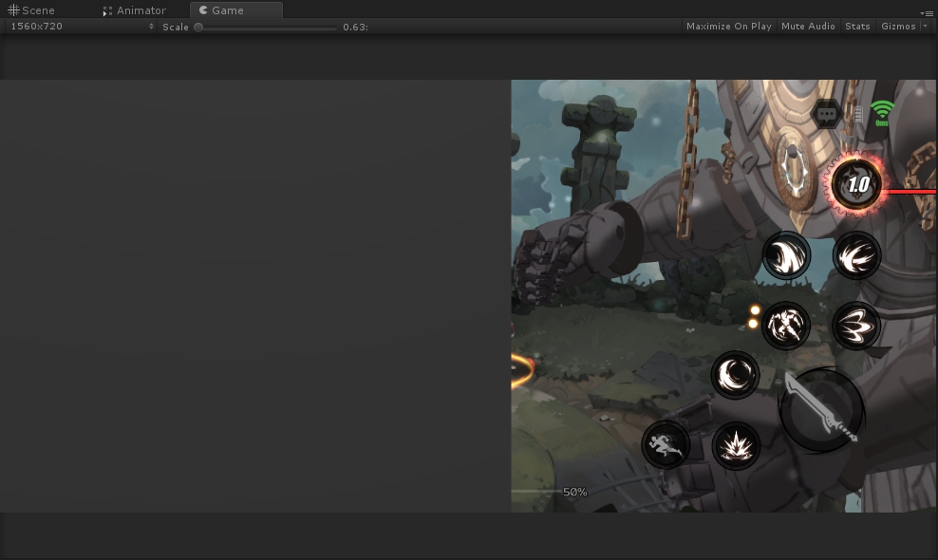Tap the running figure dash skill
This screenshot has width=938, height=560.
666,444
